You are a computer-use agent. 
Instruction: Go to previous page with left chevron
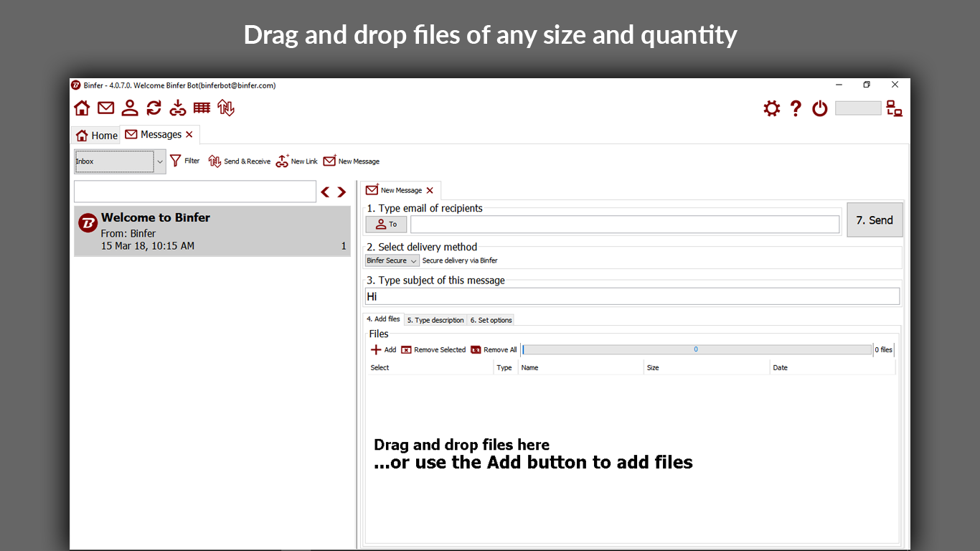pyautogui.click(x=325, y=192)
